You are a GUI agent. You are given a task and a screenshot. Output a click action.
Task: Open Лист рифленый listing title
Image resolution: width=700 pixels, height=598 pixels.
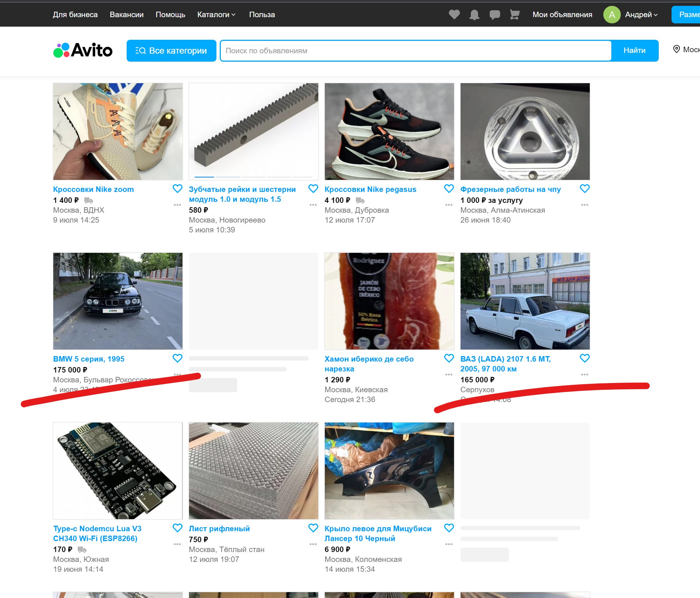[x=219, y=529]
